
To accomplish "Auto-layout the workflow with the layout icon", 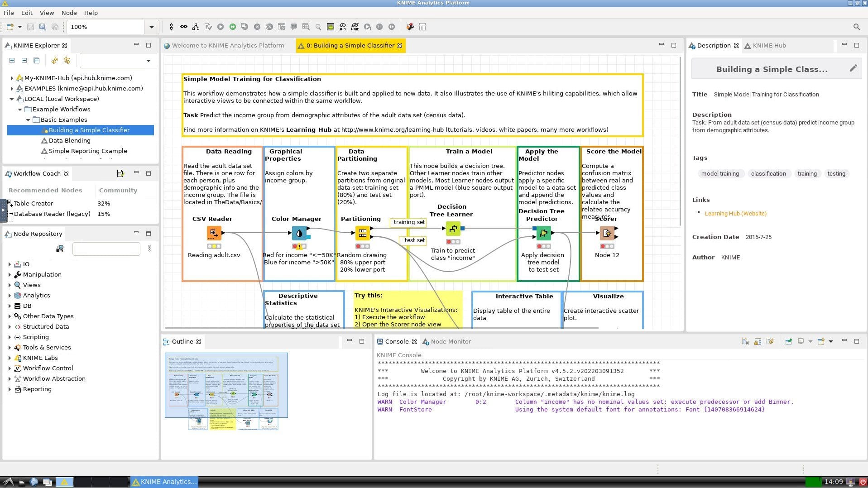I will 196,27.
